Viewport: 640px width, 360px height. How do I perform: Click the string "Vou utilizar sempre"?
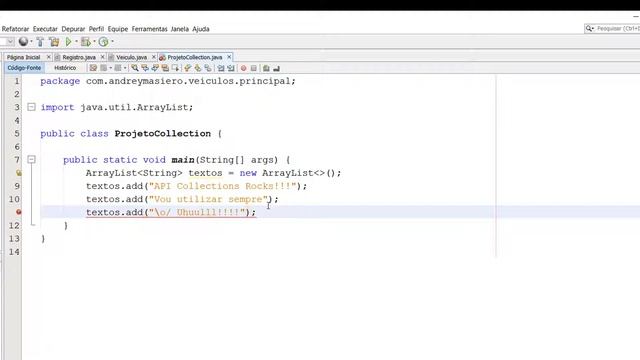(x=208, y=199)
